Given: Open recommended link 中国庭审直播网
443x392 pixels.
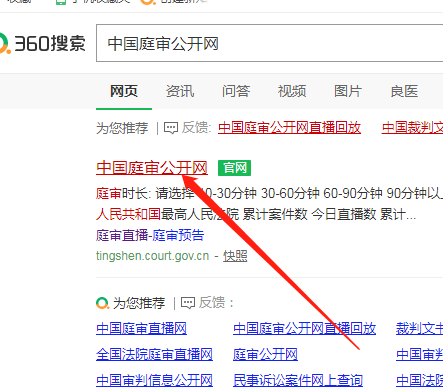Looking at the screenshot, I should click(141, 329).
